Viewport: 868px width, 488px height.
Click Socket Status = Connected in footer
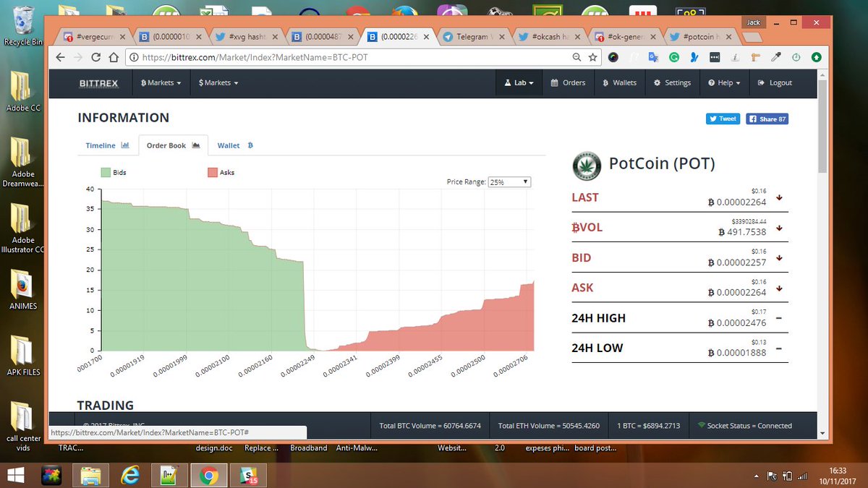point(744,426)
